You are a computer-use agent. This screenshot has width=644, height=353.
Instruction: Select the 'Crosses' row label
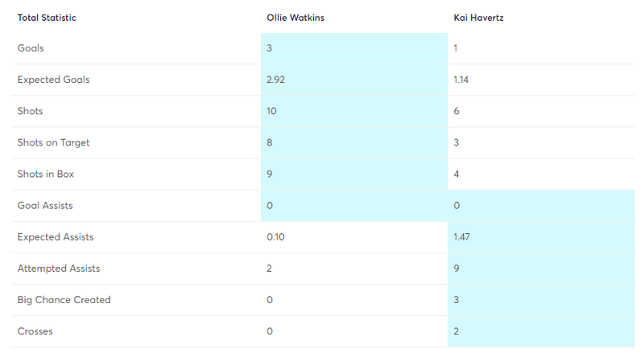(x=35, y=331)
